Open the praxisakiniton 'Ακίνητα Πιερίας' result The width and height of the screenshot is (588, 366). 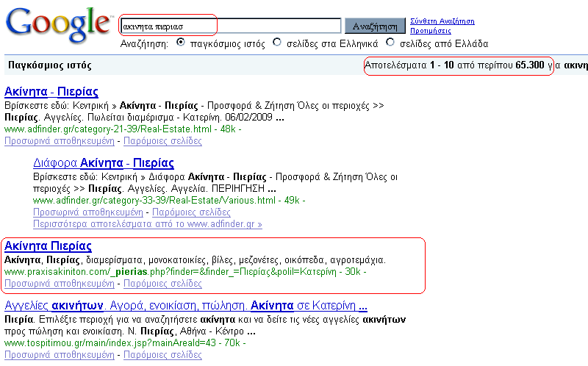[x=48, y=246]
